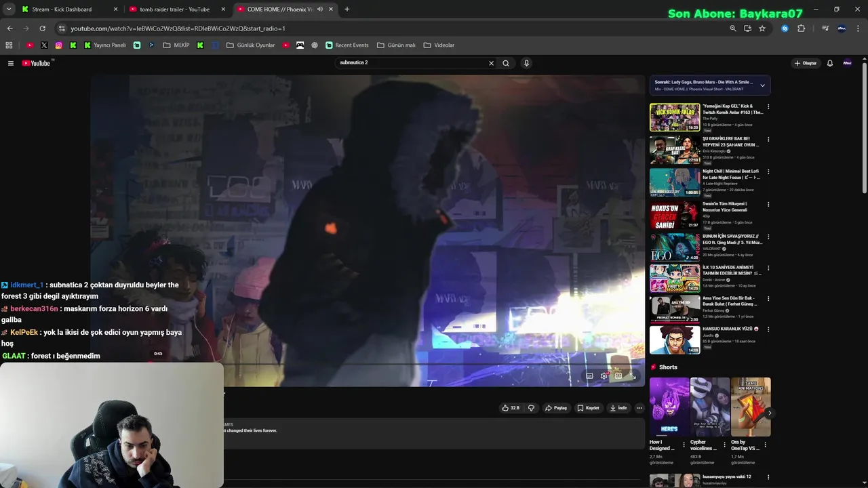This screenshot has width=868, height=488.
Task: Open options for 'HANSUO KARANLIK YÜZÜ' video
Action: [x=768, y=329]
